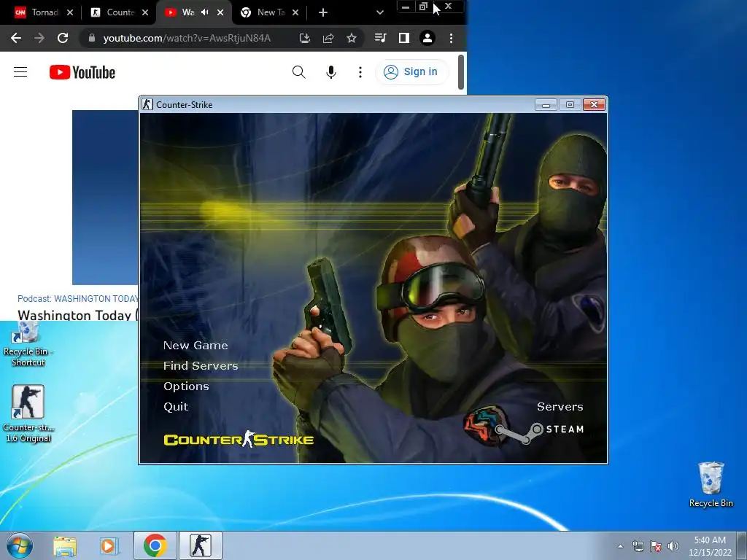
Task: Open Windows Media Player from taskbar
Action: coord(109,545)
